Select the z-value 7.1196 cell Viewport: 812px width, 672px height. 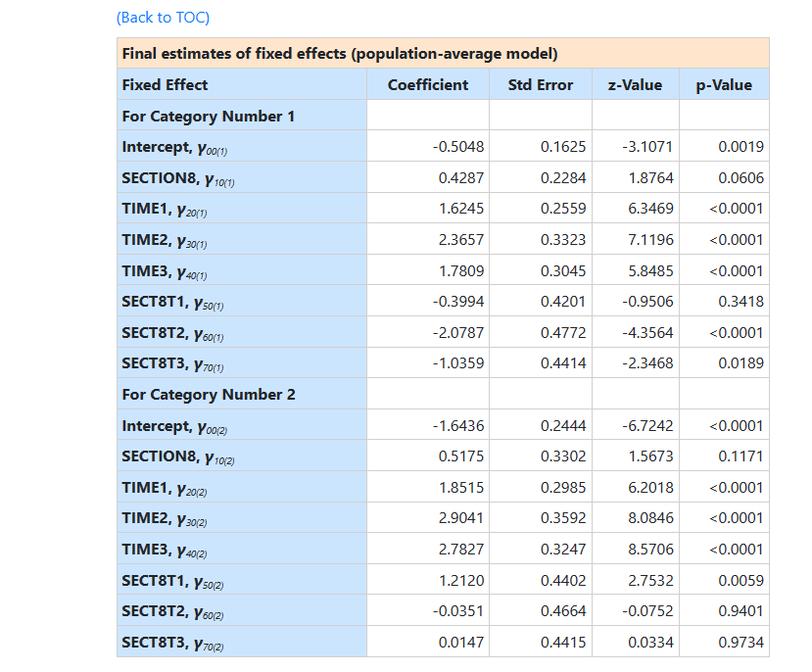point(647,240)
